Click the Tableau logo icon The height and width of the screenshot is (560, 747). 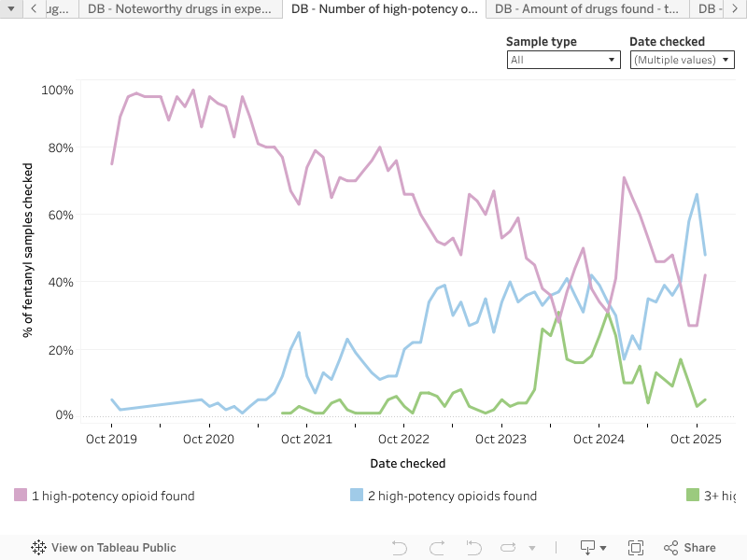click(39, 548)
